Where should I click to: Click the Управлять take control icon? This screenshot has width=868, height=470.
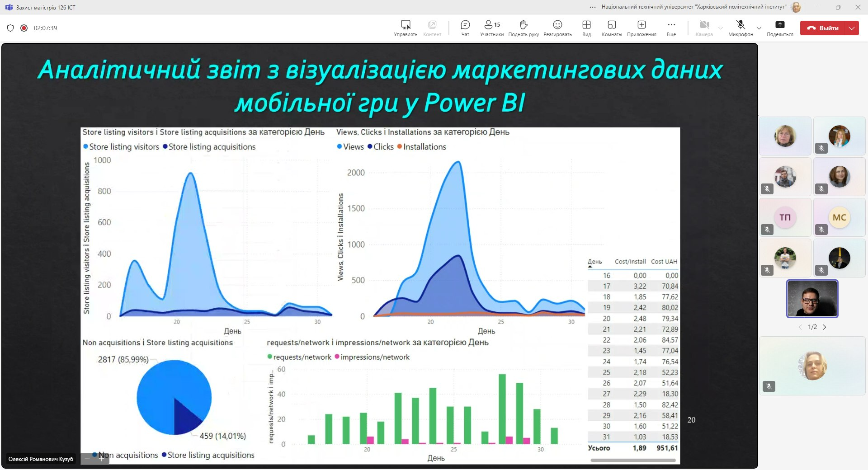(x=406, y=24)
